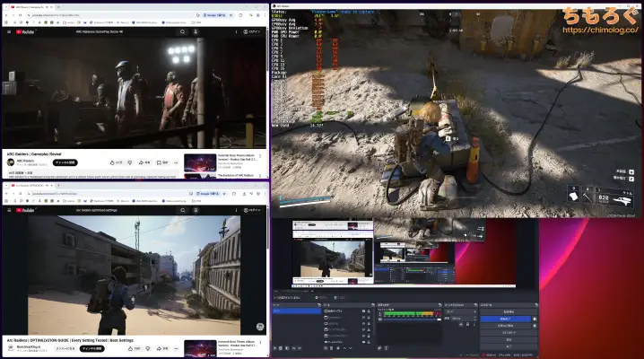The height and width of the screenshot is (359, 644).
Task: Click the start recording button in OBS controls
Action: coord(507,318)
